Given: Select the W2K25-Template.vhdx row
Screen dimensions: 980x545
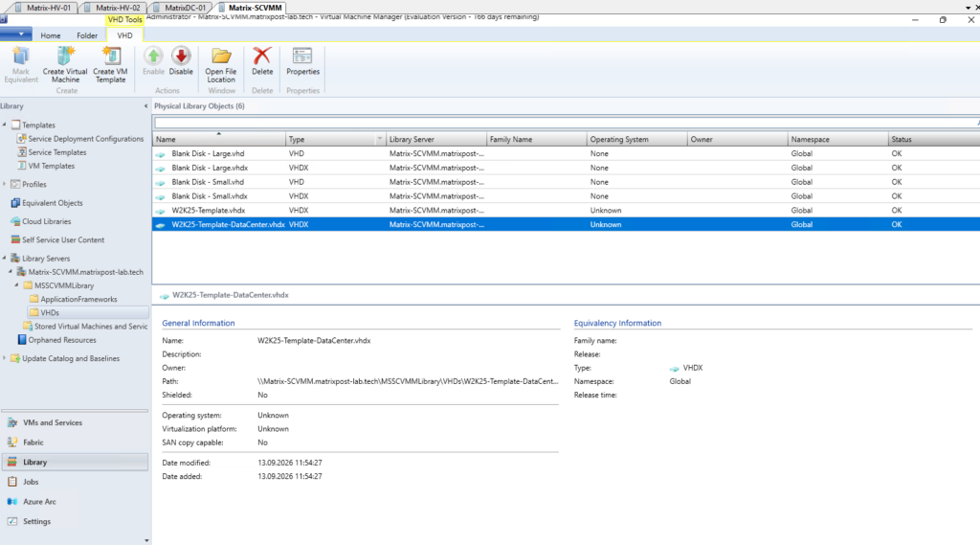Looking at the screenshot, I should 566,210.
